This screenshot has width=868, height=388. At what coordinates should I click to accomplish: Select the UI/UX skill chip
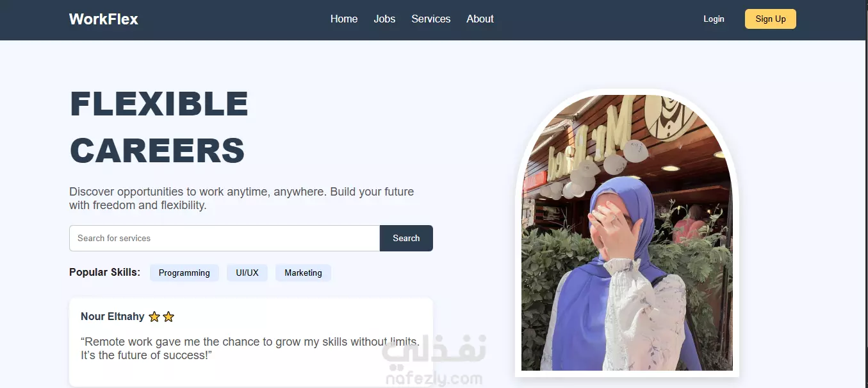pyautogui.click(x=247, y=273)
